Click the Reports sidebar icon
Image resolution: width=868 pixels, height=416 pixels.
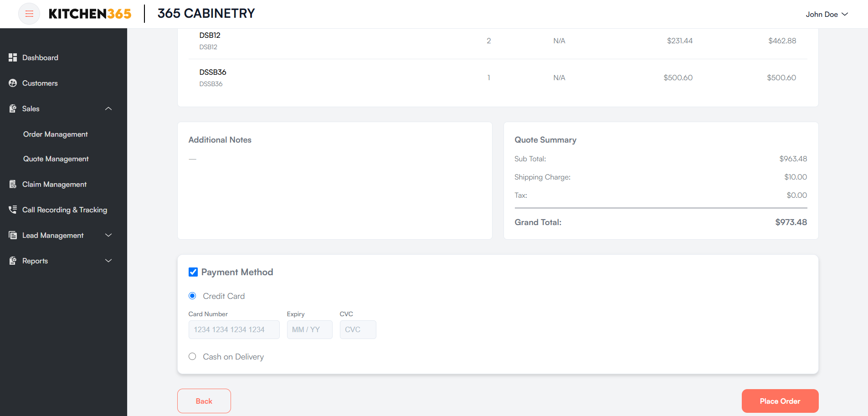click(x=13, y=261)
